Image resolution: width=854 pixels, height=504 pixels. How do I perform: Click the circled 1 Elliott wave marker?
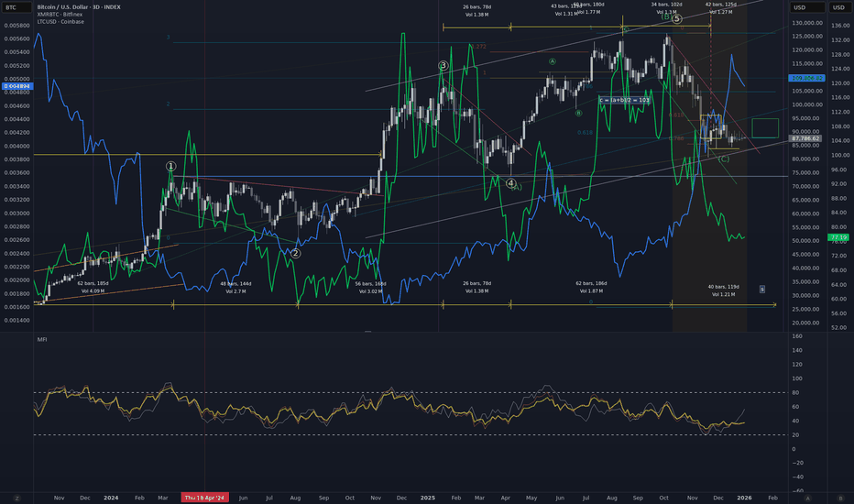click(x=170, y=167)
